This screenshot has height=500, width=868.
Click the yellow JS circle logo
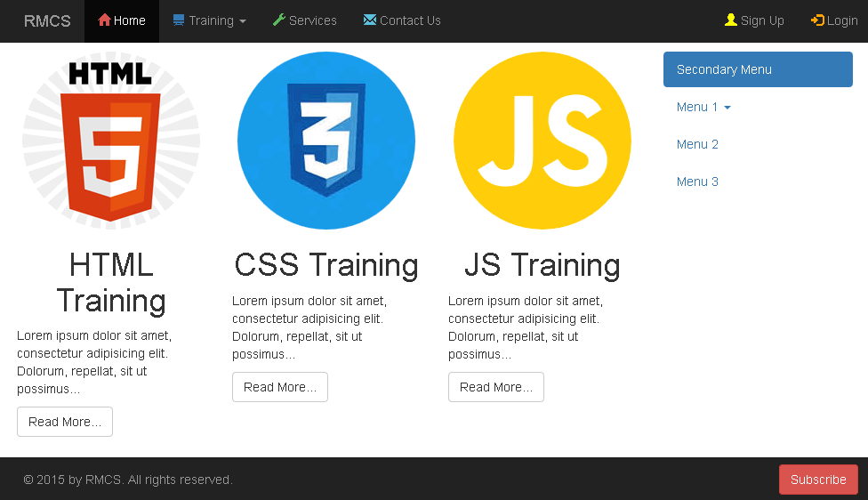tap(542, 140)
